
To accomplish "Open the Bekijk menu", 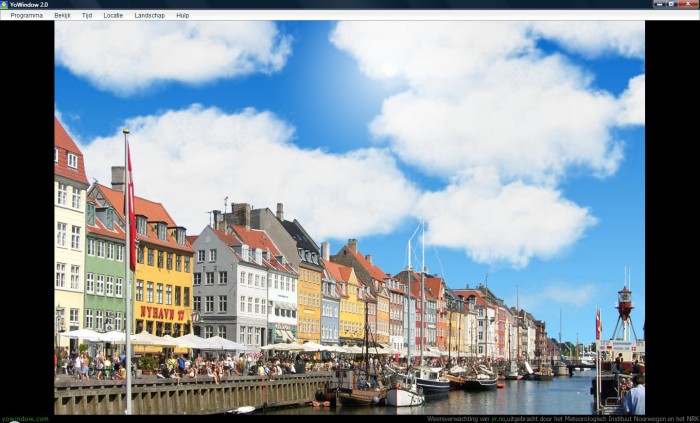I will [62, 15].
